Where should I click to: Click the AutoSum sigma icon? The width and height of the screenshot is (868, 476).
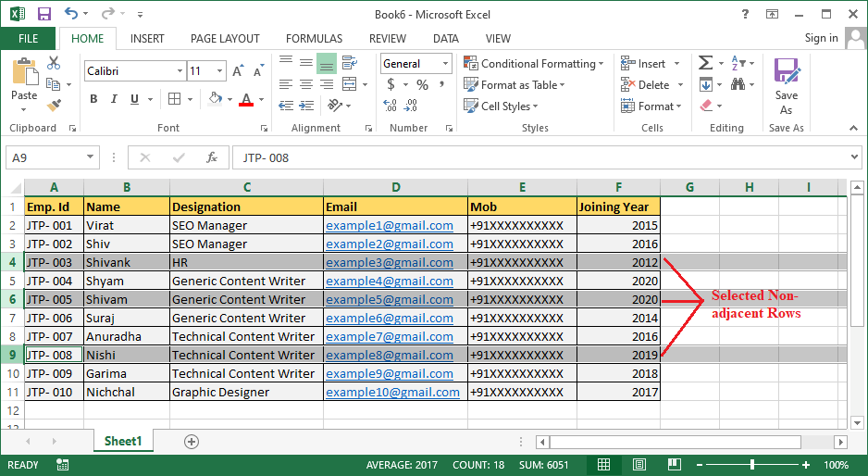click(705, 63)
